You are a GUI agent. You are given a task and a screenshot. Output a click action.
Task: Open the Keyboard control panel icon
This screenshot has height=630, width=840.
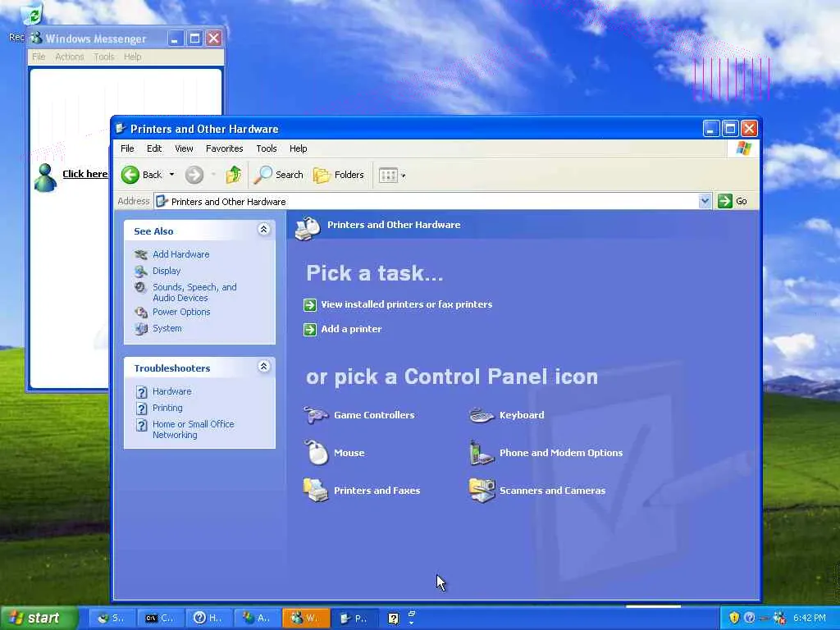tap(481, 415)
